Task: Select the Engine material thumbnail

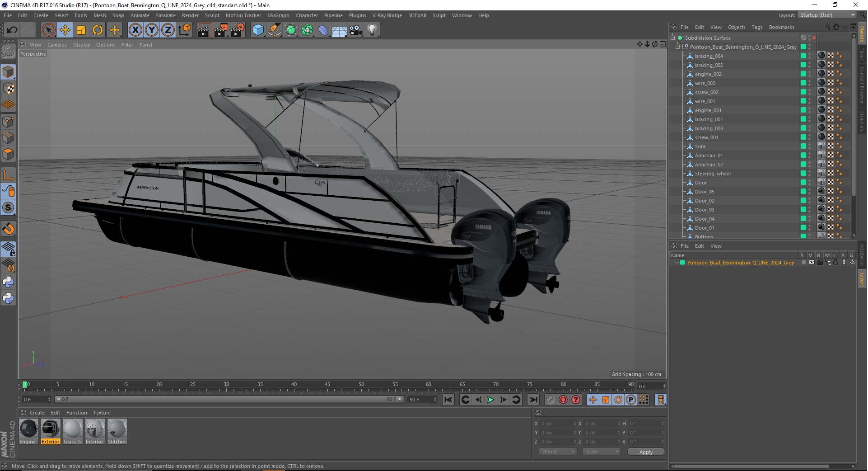Action: coord(28,429)
